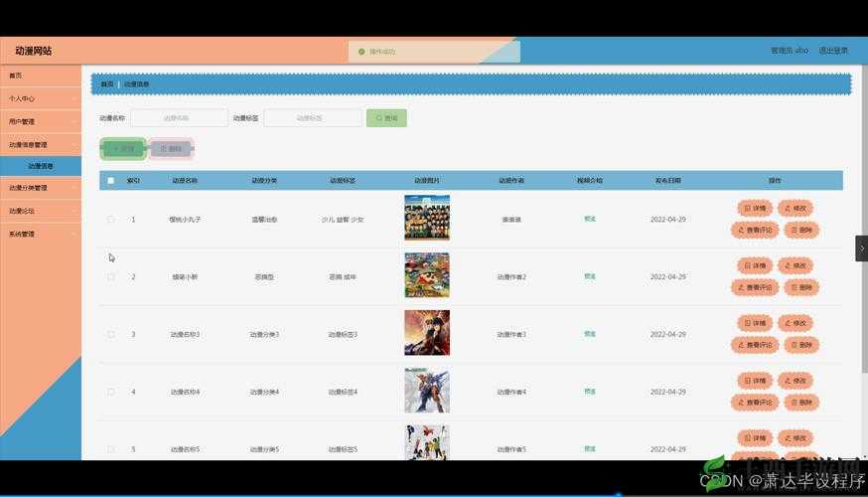Screen dimensions: 868x497
Task: Click 查看评论 for row 3 动漫名称3
Action: pos(755,345)
